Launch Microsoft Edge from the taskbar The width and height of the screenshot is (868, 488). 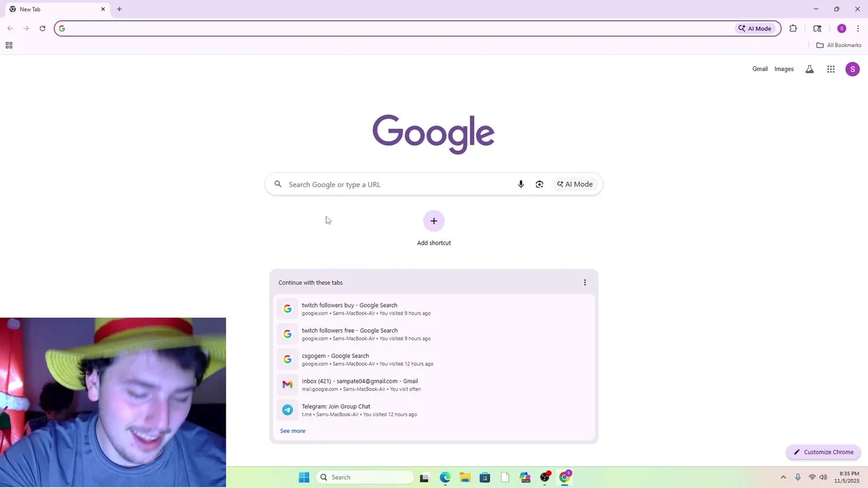click(445, 477)
